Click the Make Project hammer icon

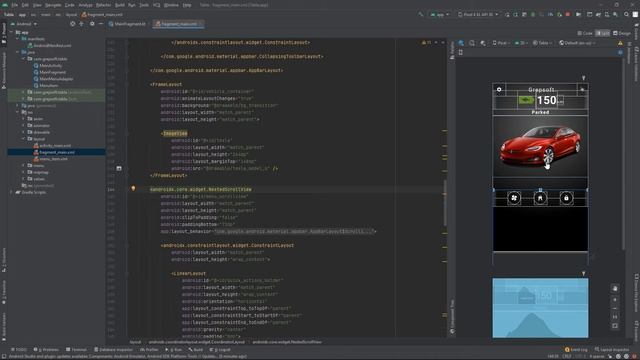click(x=420, y=14)
